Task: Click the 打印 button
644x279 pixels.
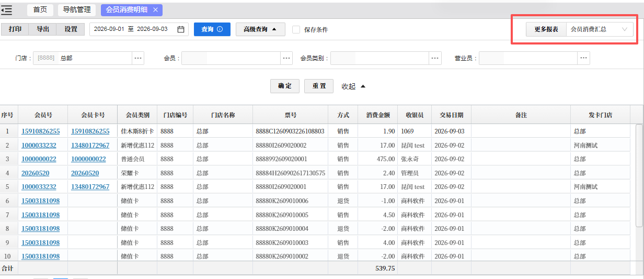Action: click(15, 29)
